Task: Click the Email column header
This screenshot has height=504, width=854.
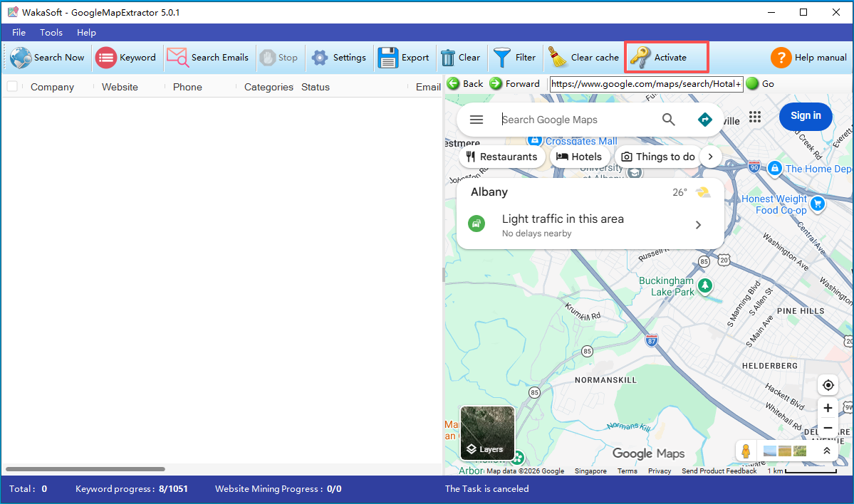Action: pos(428,87)
